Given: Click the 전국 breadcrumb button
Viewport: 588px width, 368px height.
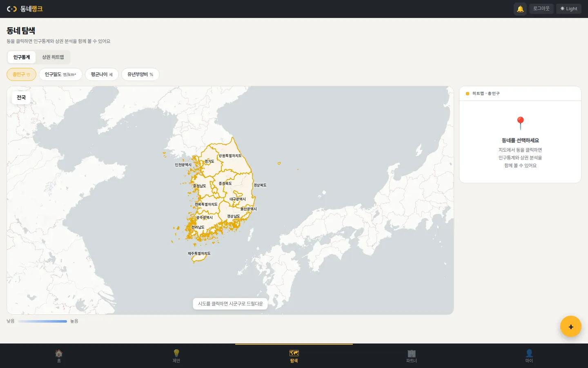Looking at the screenshot, I should pyautogui.click(x=21, y=97).
